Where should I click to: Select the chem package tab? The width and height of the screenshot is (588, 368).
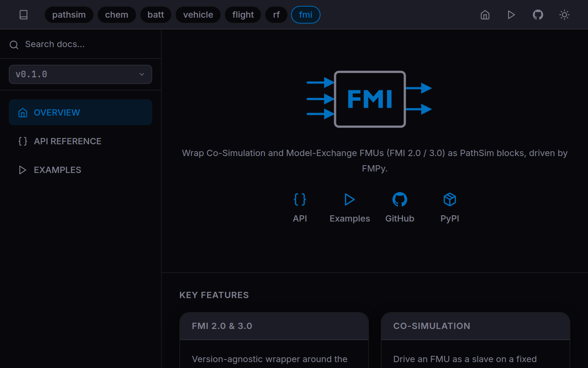117,15
